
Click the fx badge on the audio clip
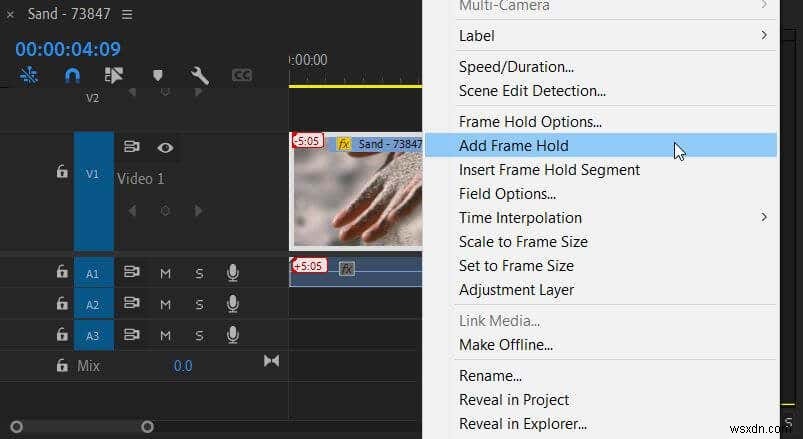[x=347, y=268]
